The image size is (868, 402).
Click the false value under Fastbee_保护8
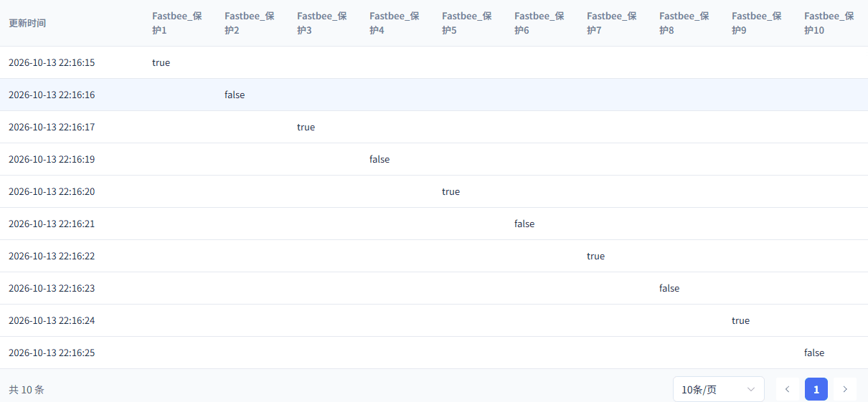(669, 288)
